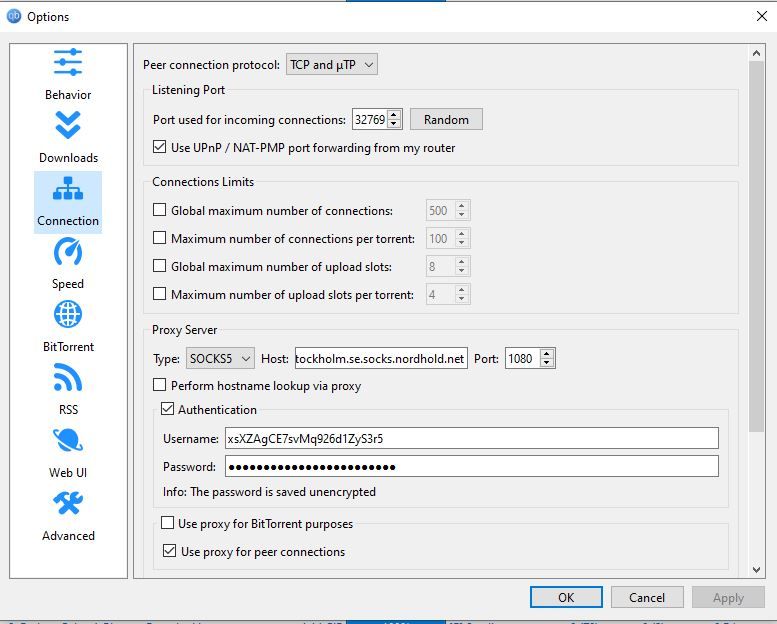Open the Advanced tools icon
Image resolution: width=777 pixels, height=624 pixels.
[68, 504]
